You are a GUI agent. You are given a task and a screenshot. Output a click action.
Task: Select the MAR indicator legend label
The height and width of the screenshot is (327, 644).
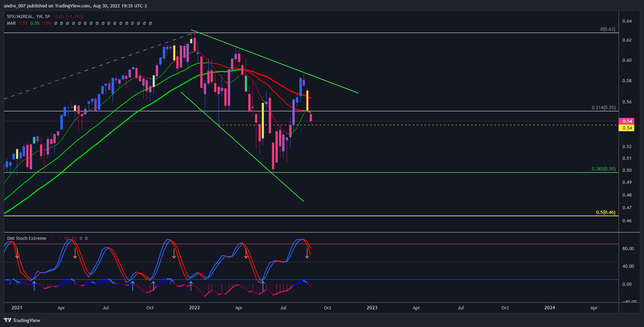[11, 23]
